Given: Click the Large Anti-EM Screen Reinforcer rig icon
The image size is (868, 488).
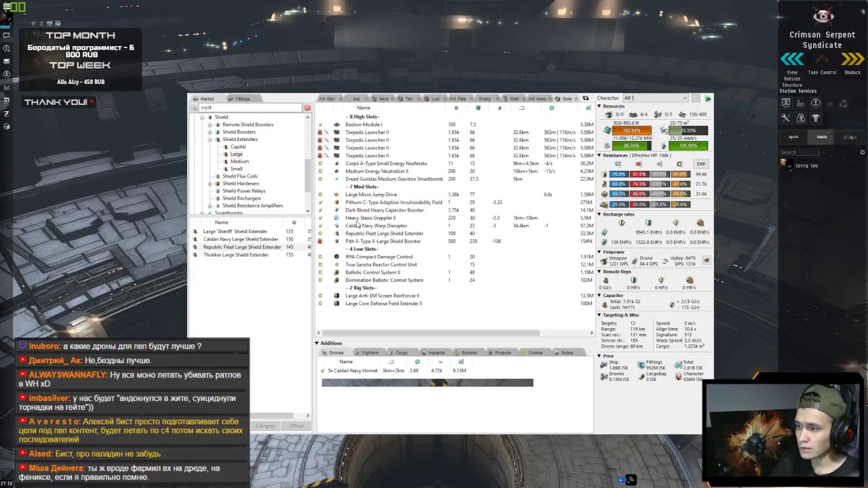Looking at the screenshot, I should (x=337, y=296).
